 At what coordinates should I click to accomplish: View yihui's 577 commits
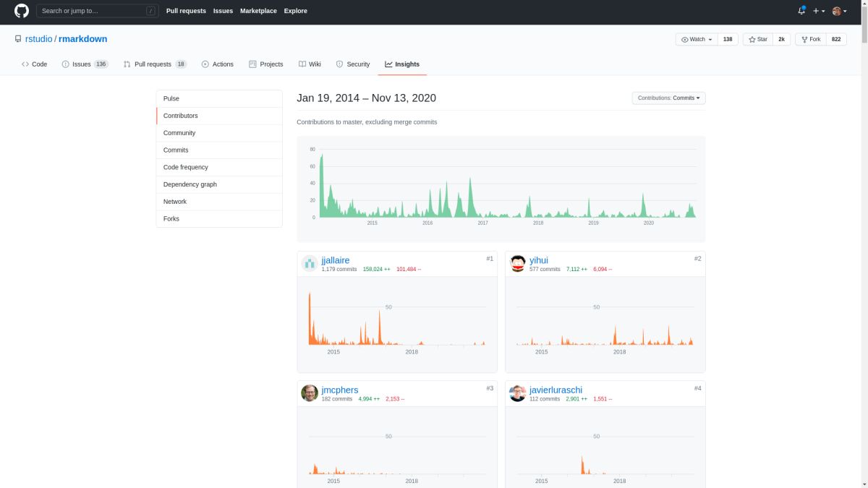tap(545, 269)
